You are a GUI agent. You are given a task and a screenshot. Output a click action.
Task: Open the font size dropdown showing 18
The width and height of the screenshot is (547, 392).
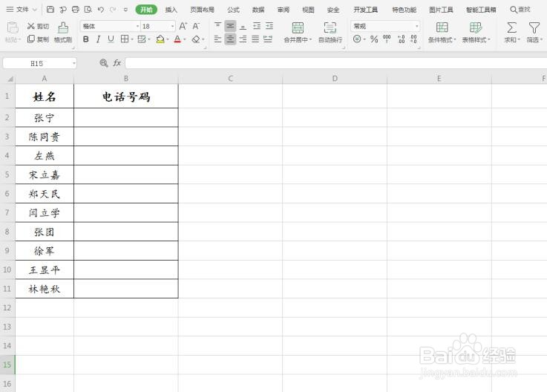pos(172,26)
